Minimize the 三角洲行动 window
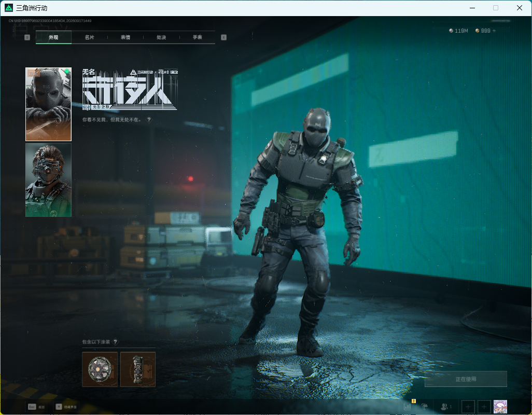 click(x=472, y=8)
